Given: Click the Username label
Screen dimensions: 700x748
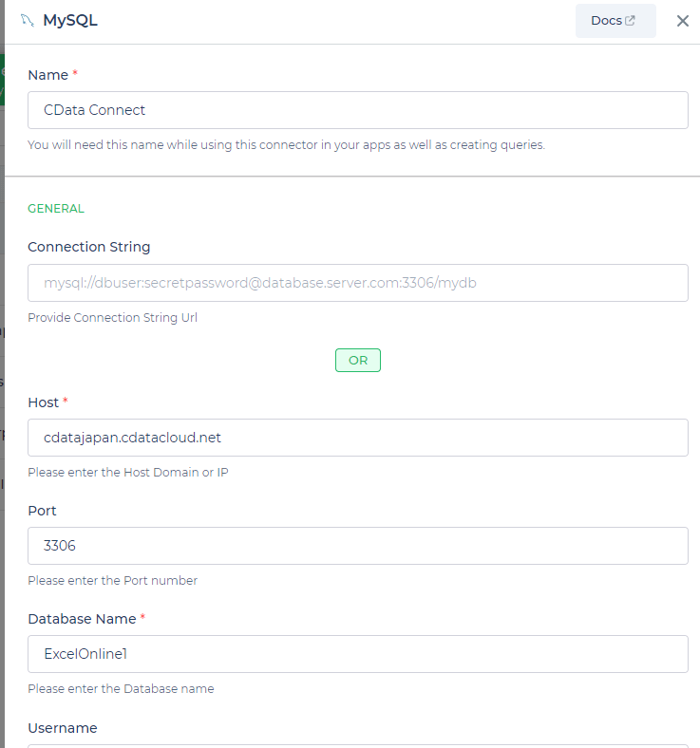Looking at the screenshot, I should point(63,728).
